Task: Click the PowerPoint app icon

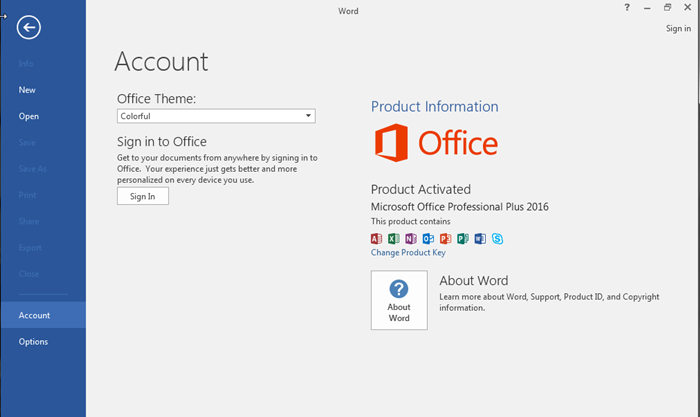Action: [x=445, y=238]
